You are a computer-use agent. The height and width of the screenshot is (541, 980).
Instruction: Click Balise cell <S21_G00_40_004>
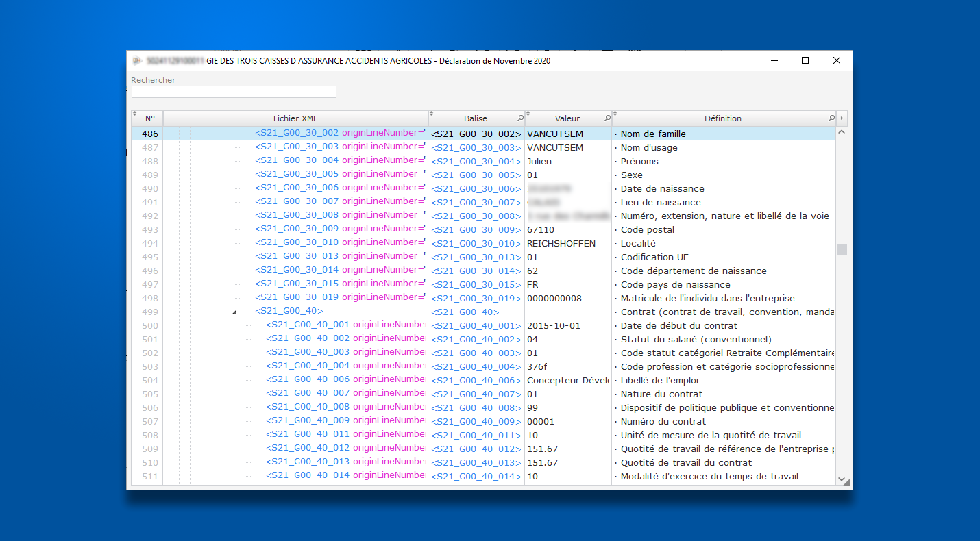pos(476,367)
